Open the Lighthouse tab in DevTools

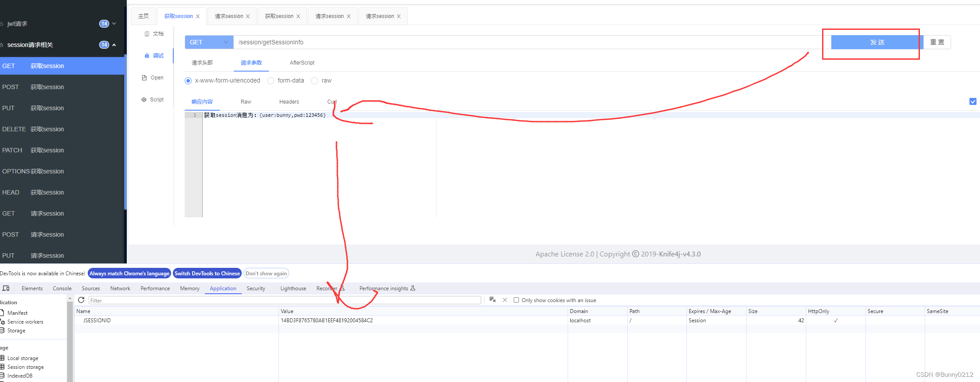click(293, 288)
